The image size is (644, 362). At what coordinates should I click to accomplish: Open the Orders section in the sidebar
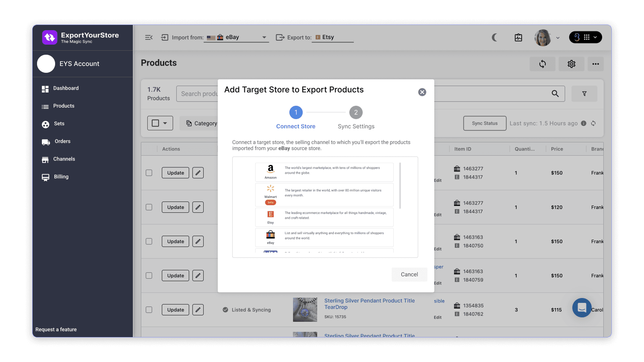[x=62, y=141]
